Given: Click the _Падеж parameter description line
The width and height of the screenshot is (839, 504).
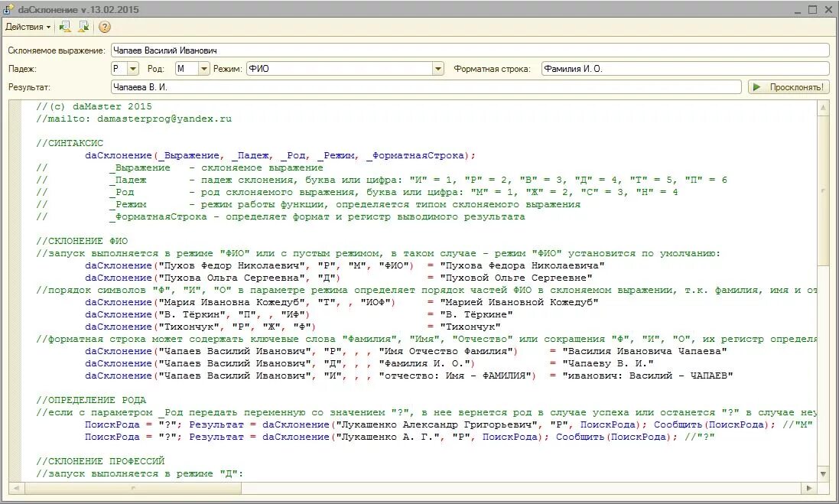Looking at the screenshot, I should (382, 180).
